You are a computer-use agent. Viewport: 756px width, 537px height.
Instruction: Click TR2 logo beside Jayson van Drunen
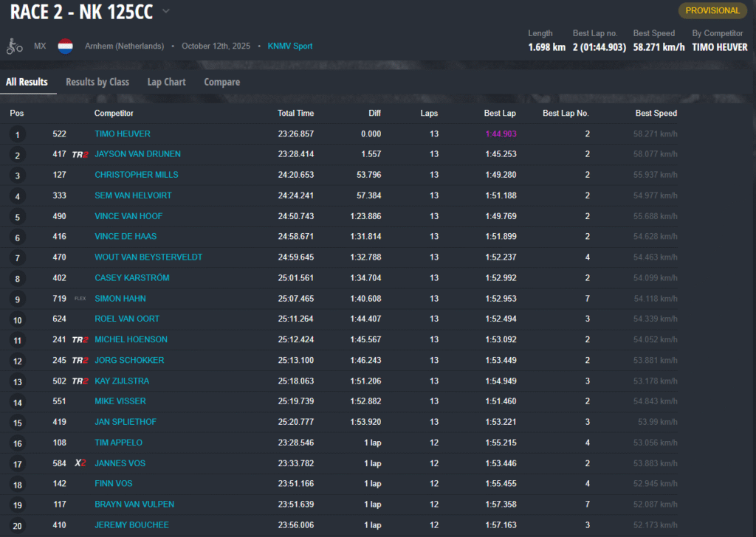click(80, 154)
